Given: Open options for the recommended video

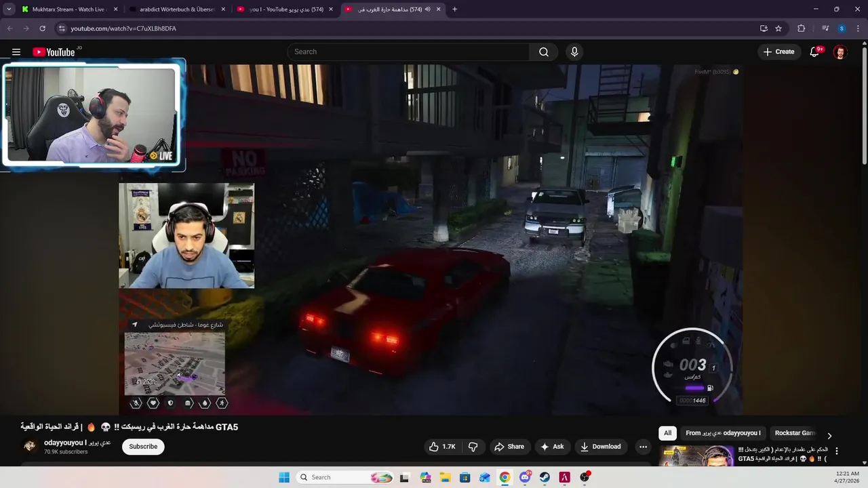Looking at the screenshot, I should pyautogui.click(x=837, y=451).
